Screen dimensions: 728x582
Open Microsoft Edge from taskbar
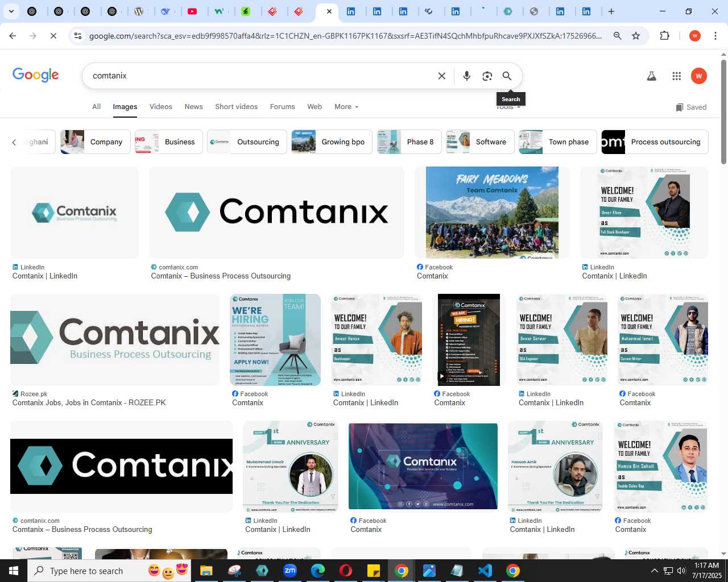click(318, 571)
